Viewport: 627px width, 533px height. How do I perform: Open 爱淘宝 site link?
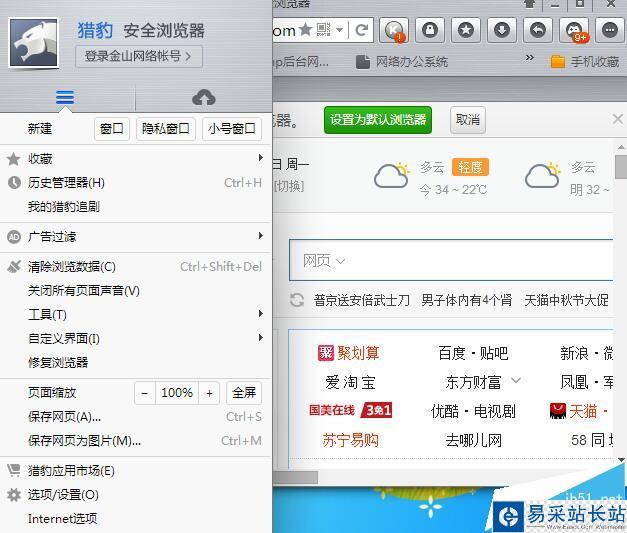[x=350, y=382]
